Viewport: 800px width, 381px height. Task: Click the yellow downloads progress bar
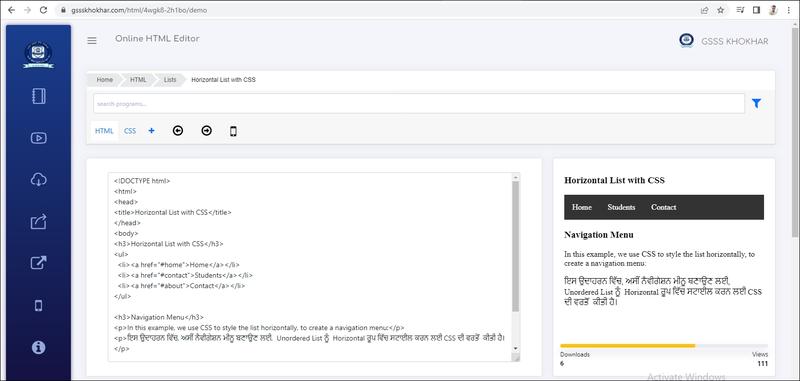pyautogui.click(x=628, y=346)
